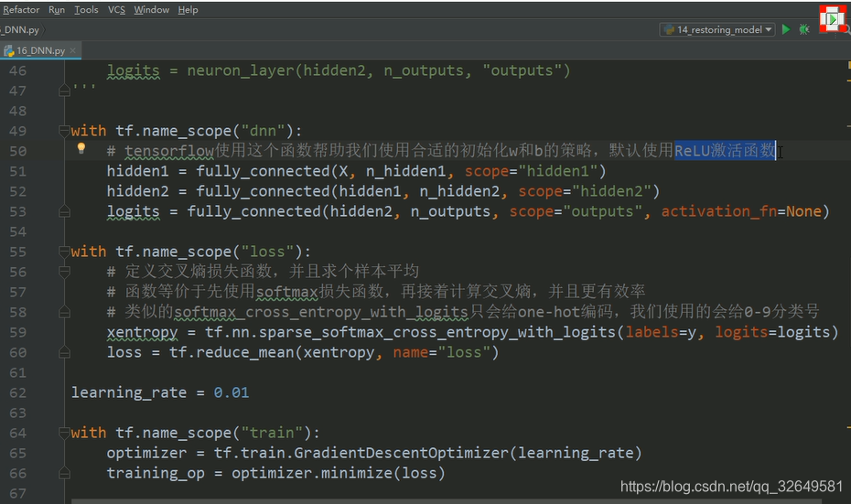
Task: Click the Python file icon on 16_DNN.py tab
Action: point(8,51)
